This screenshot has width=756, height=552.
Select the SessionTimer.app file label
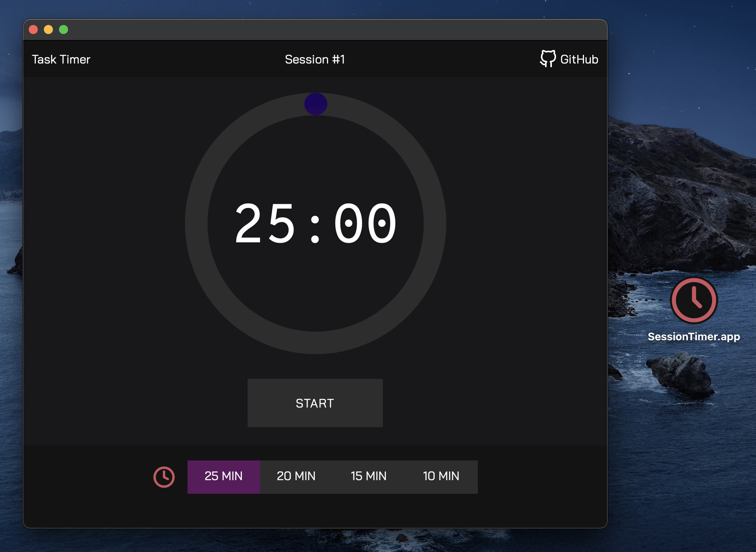pos(694,336)
